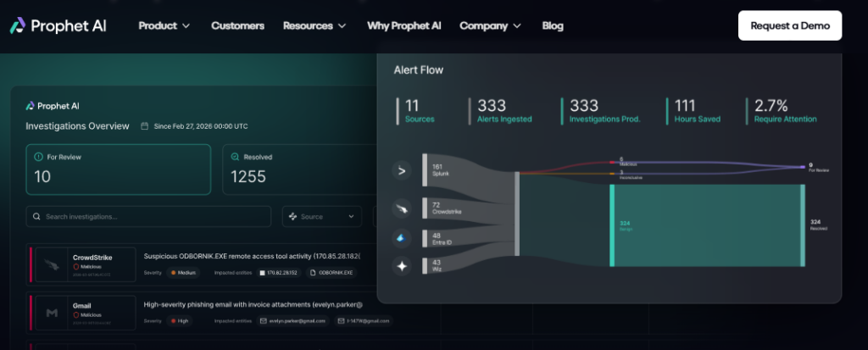Focus the Search investigations field
868x350 pixels.
pos(148,217)
